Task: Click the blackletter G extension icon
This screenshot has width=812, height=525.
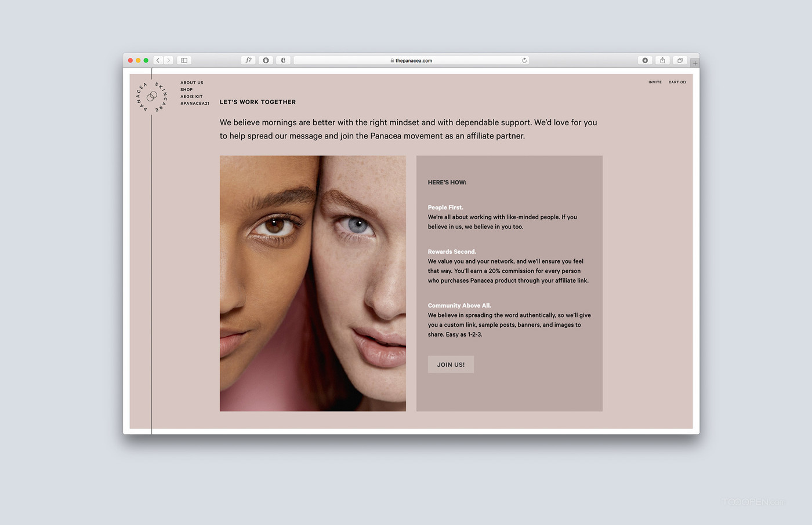Action: click(x=283, y=60)
